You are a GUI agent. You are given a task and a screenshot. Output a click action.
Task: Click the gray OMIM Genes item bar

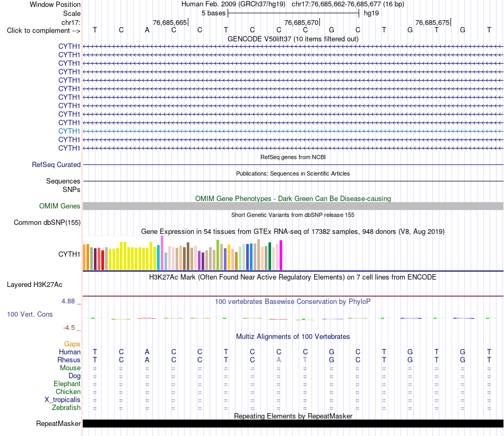tap(293, 206)
